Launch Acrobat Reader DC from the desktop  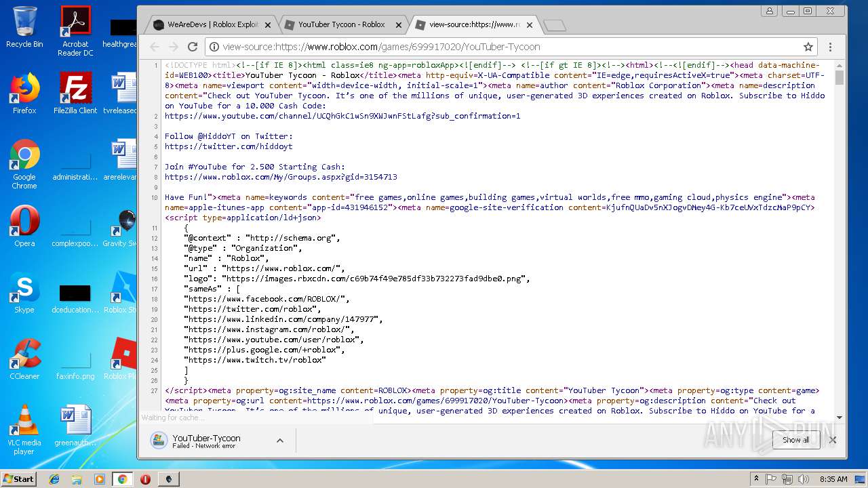(x=75, y=31)
